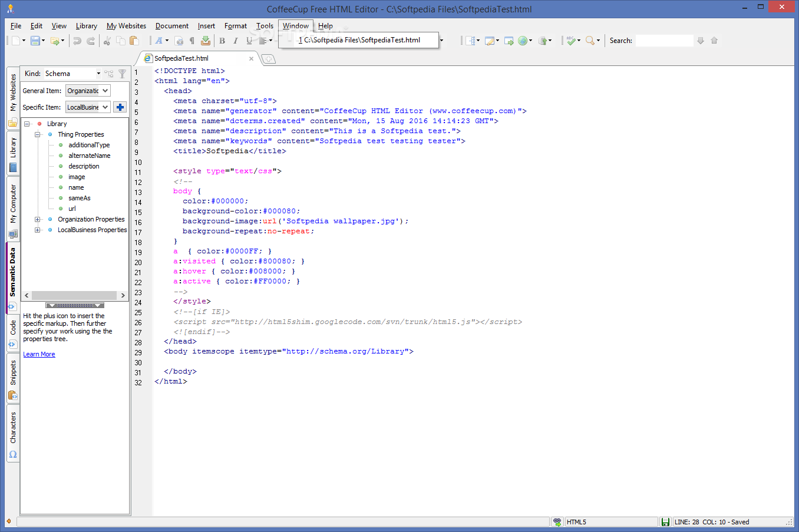Find previous with the up arrow
799x532 pixels.
point(714,41)
